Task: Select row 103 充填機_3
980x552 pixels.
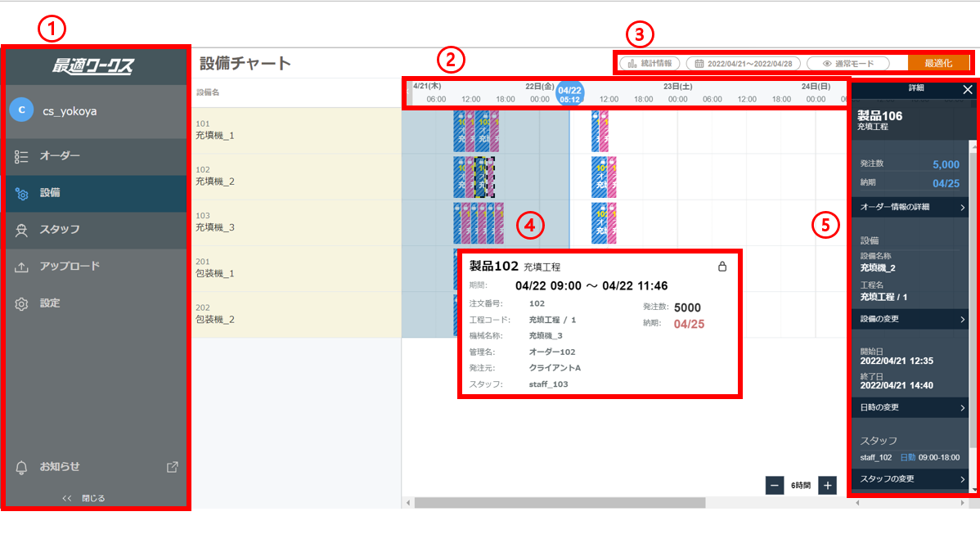Action: click(296, 222)
